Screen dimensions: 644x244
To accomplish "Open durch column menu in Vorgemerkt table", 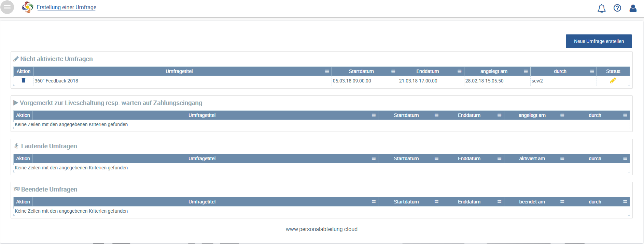I will click(x=625, y=115).
